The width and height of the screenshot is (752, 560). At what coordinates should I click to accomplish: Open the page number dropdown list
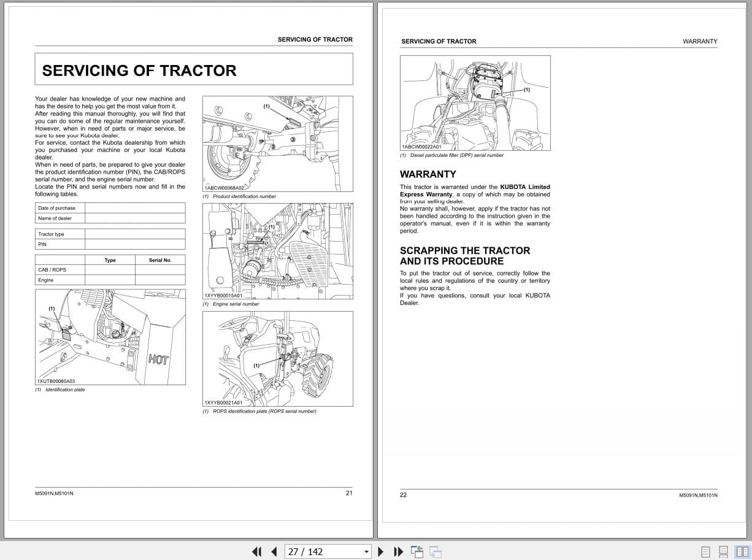(366, 551)
